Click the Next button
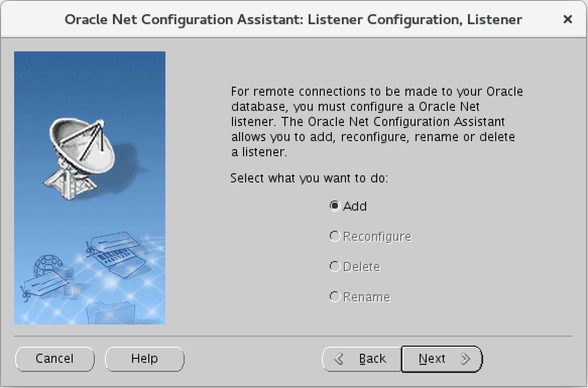 coord(442,359)
